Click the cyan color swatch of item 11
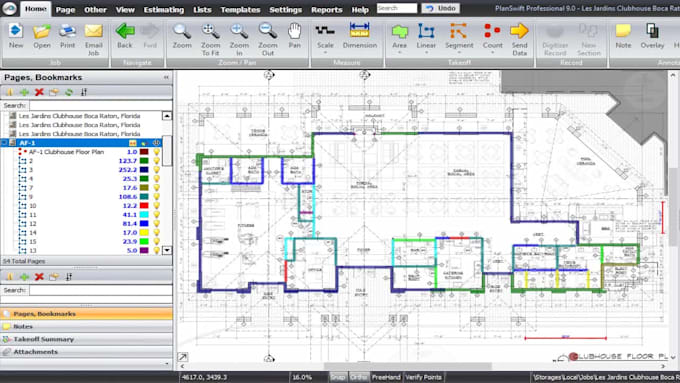Image resolution: width=680 pixels, height=383 pixels. coord(144,215)
